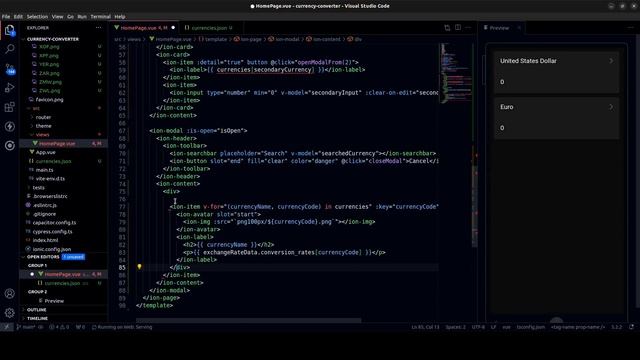Click the UTF-8 encoding status item
The image size is (640, 360).
(478, 327)
